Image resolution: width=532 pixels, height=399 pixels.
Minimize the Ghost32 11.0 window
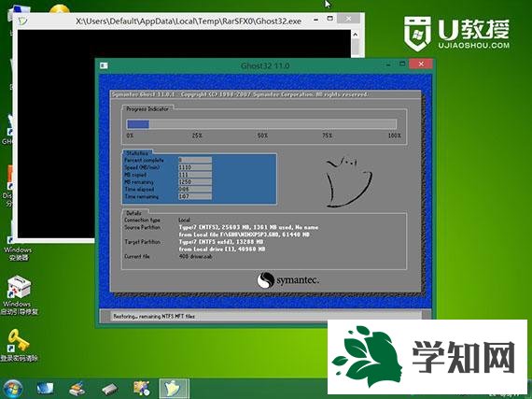[x=388, y=64]
